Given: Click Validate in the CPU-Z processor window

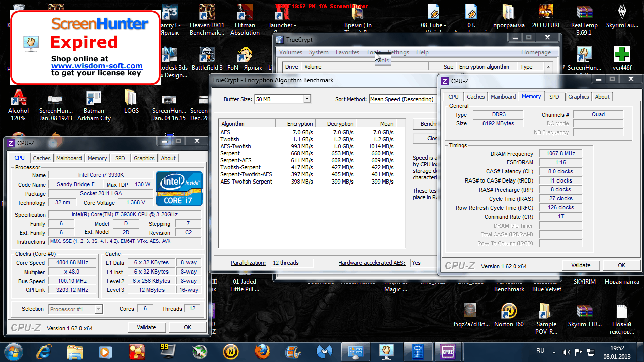Looking at the screenshot, I should tap(146, 327).
